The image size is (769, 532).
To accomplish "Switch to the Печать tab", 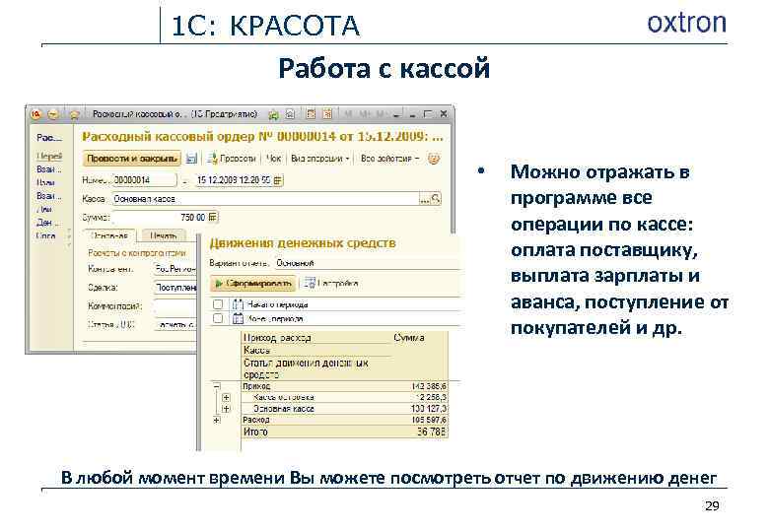I will coord(164,235).
